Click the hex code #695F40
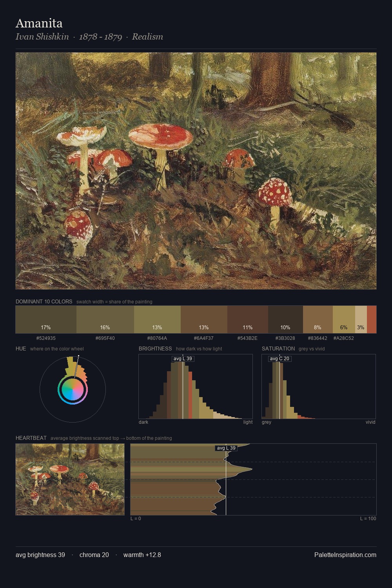Viewport: 392px width, 588px height. [x=105, y=338]
